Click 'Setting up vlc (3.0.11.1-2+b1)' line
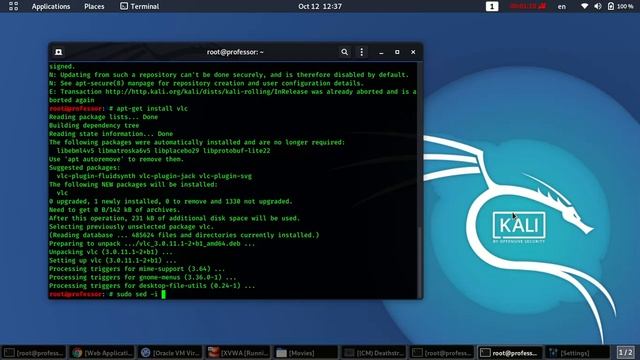640x360 pixels. (x=113, y=261)
